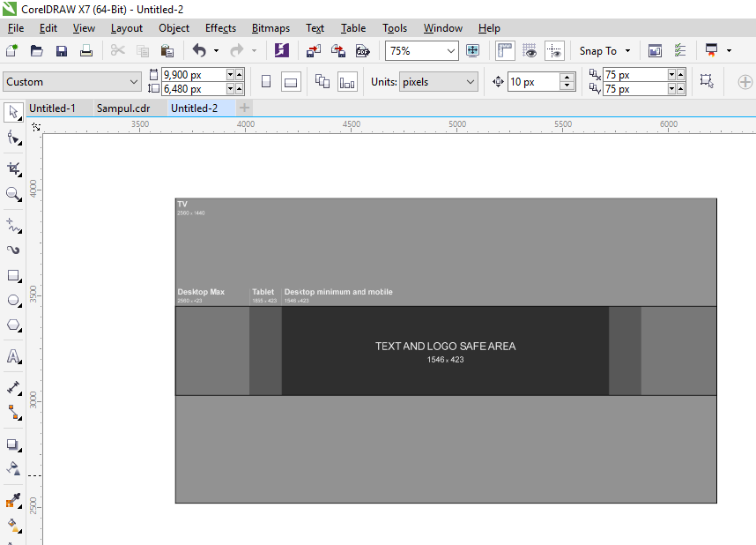Apply page size to all pages
756x545 pixels.
click(x=322, y=82)
